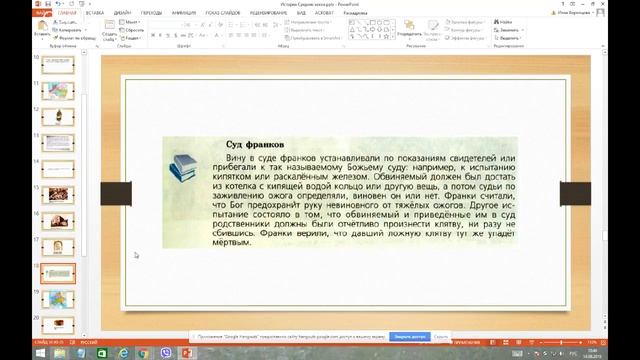
Task: Toggle Align Left for paragraph
Action: (231, 36)
